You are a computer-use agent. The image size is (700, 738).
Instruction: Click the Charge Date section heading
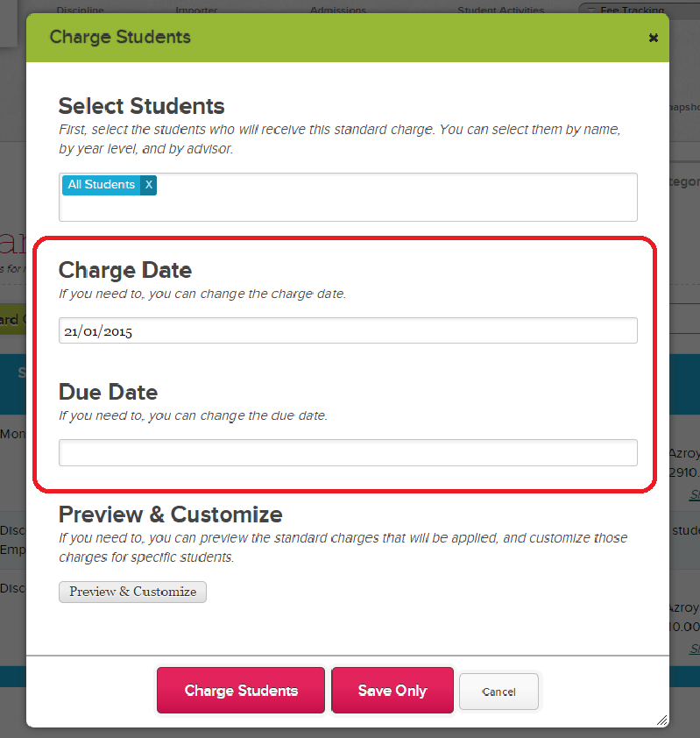[125, 270]
